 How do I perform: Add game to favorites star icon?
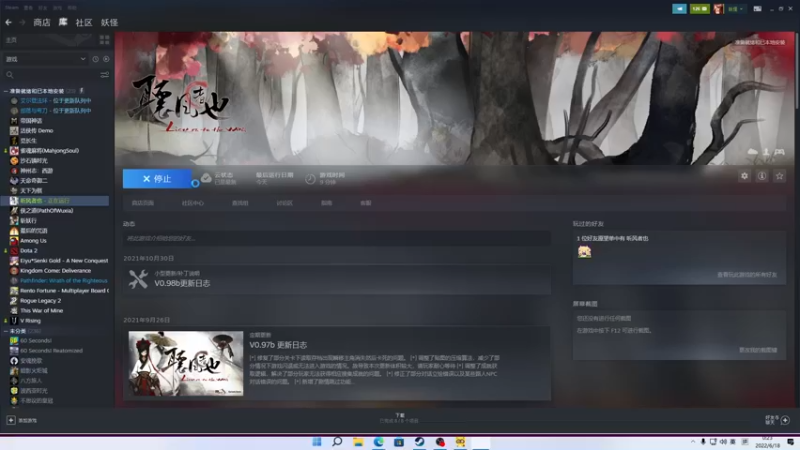tap(779, 176)
